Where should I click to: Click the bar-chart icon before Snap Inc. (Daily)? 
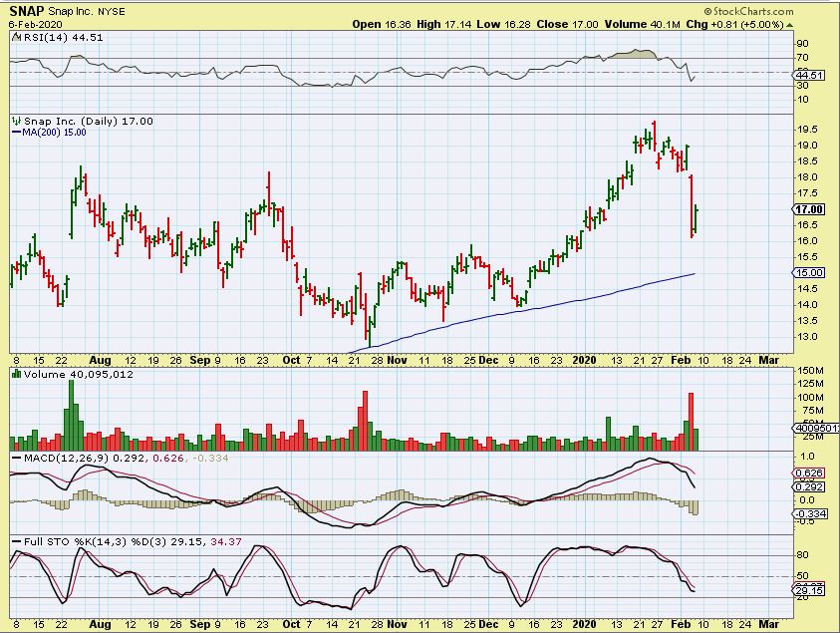tap(16, 122)
